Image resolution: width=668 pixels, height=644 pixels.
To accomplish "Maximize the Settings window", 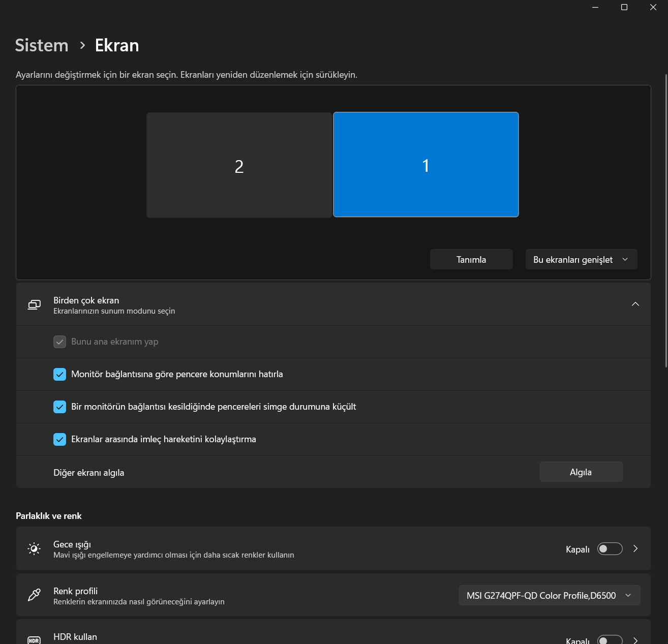I will pyautogui.click(x=624, y=7).
